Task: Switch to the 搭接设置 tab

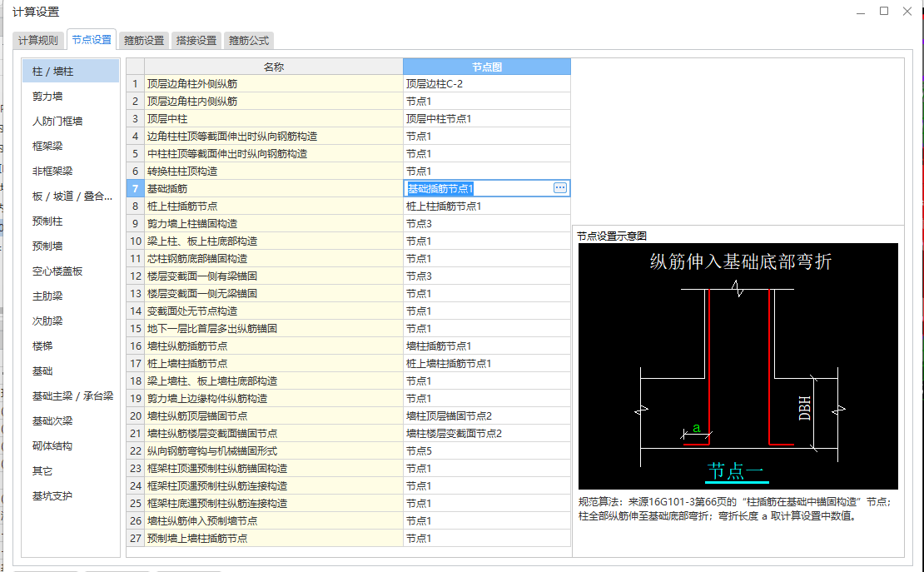Action: coord(196,40)
